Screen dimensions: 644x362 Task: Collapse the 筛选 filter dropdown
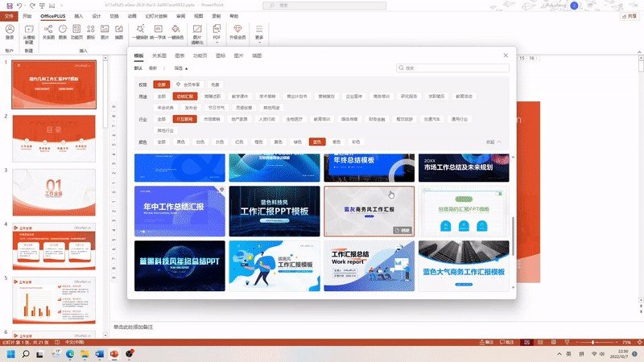coord(181,68)
